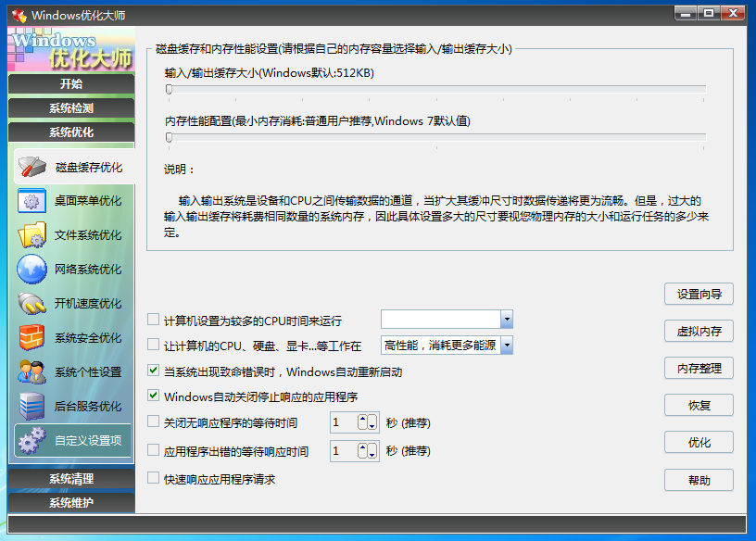This screenshot has width=756, height=541.
Task: Switch to 系统清理 section tab
Action: coord(72,479)
